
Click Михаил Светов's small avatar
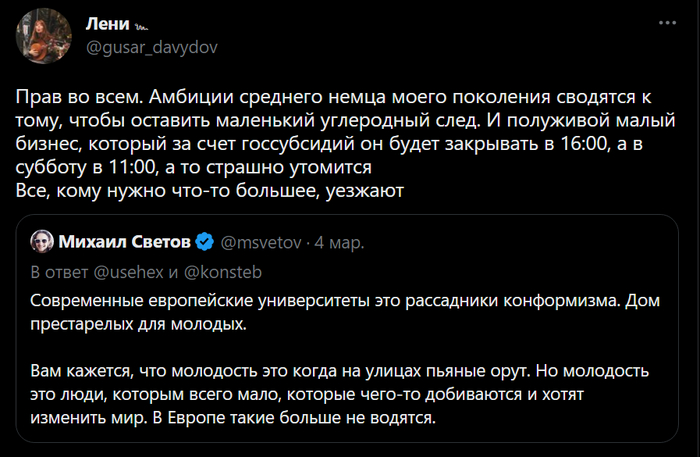42,242
